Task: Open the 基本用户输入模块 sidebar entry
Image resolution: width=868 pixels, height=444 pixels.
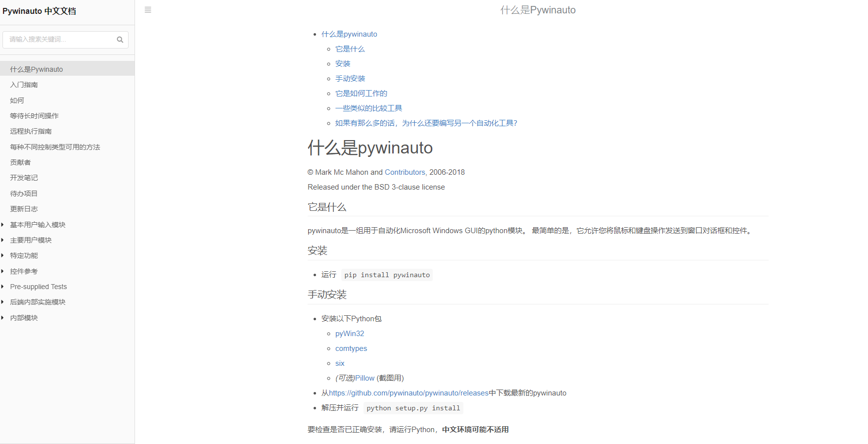Action: pyautogui.click(x=38, y=225)
